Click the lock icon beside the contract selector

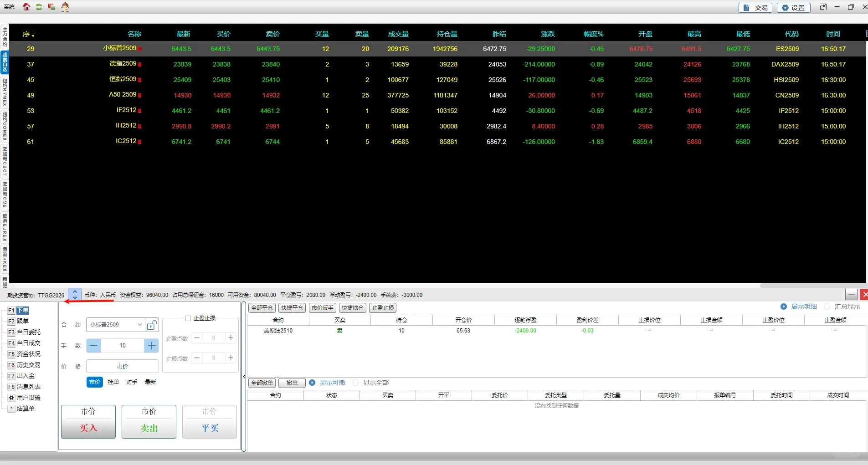coord(152,325)
